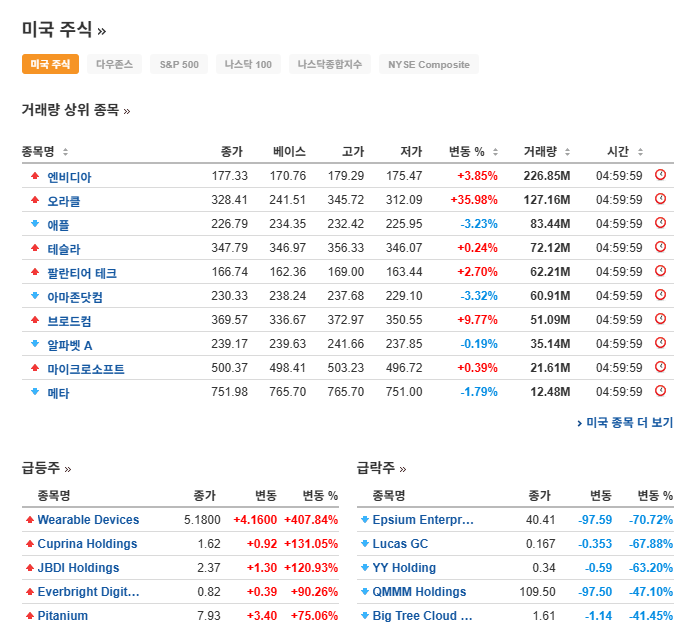
Task: Open the 엔비디아 stock page
Action: click(x=69, y=177)
